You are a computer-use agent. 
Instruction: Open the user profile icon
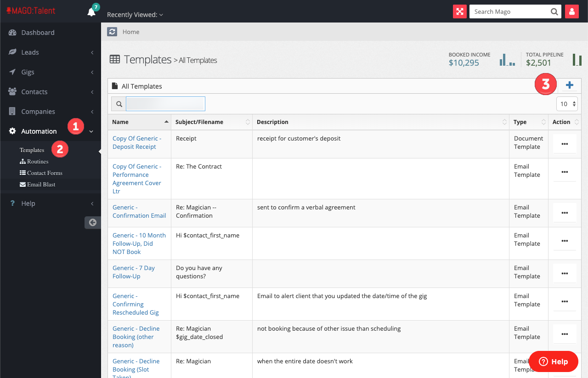pos(571,11)
